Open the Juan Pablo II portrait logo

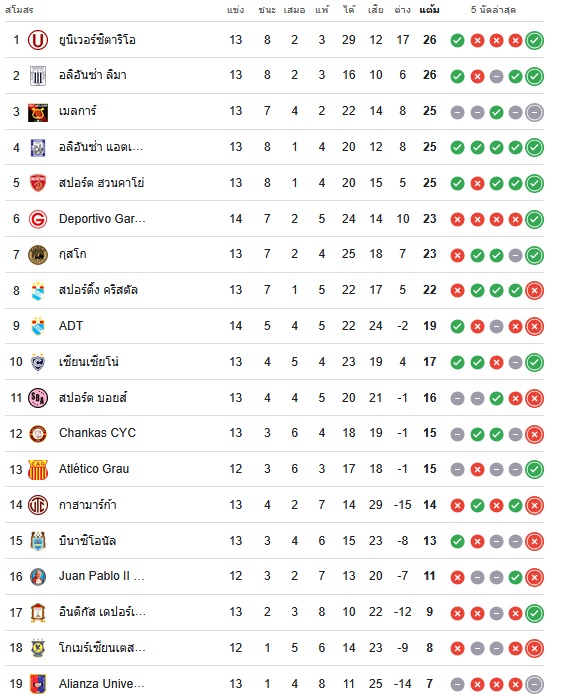38,577
